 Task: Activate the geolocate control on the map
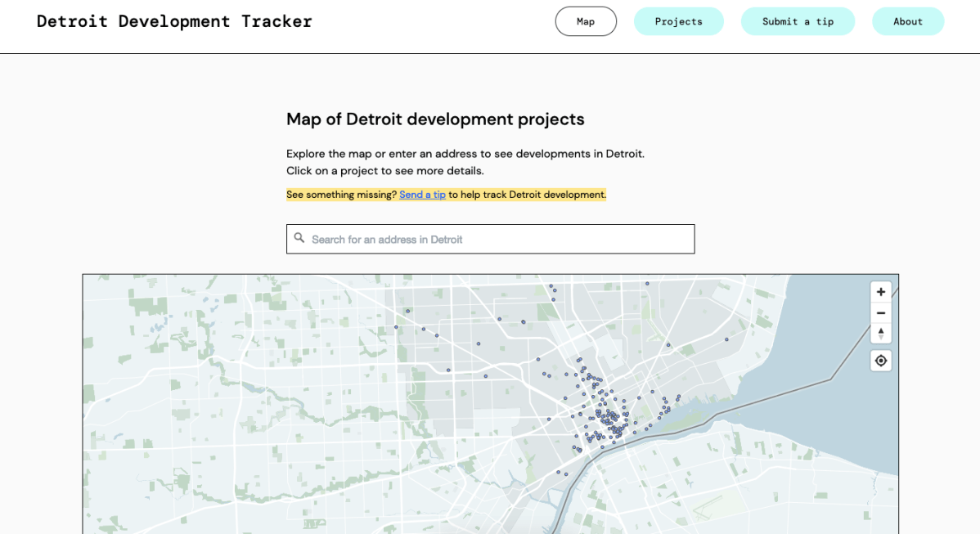coord(880,360)
